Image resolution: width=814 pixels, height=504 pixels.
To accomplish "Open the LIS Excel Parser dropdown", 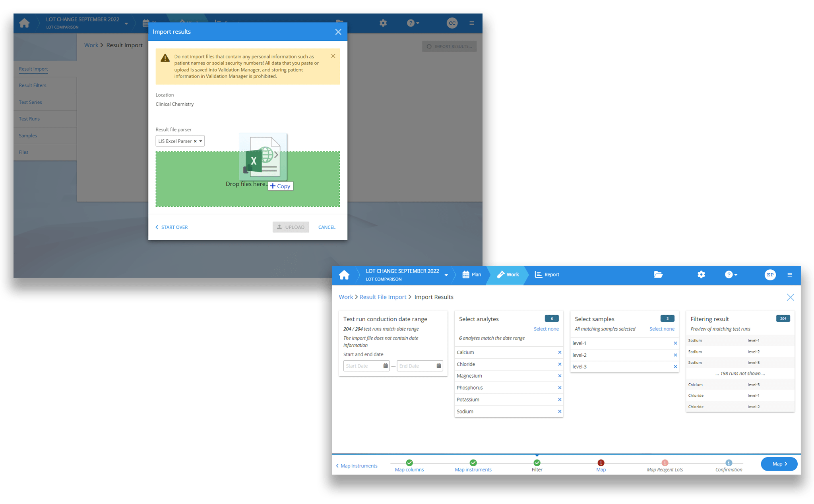I will (x=200, y=141).
